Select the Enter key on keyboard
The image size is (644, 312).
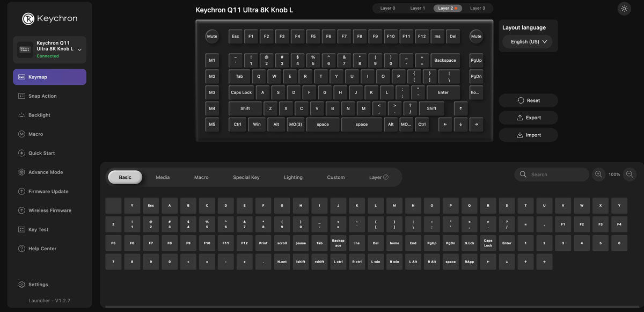pyautogui.click(x=443, y=92)
